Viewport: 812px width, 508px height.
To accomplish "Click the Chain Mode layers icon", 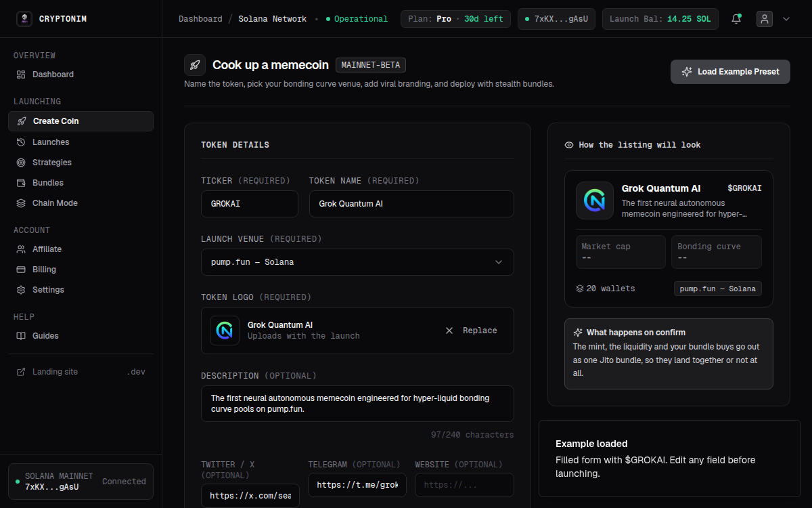I will pyautogui.click(x=21, y=203).
